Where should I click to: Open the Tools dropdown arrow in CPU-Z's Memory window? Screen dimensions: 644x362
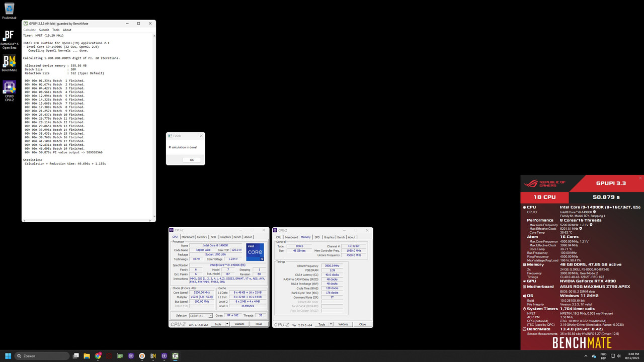pos(331,324)
